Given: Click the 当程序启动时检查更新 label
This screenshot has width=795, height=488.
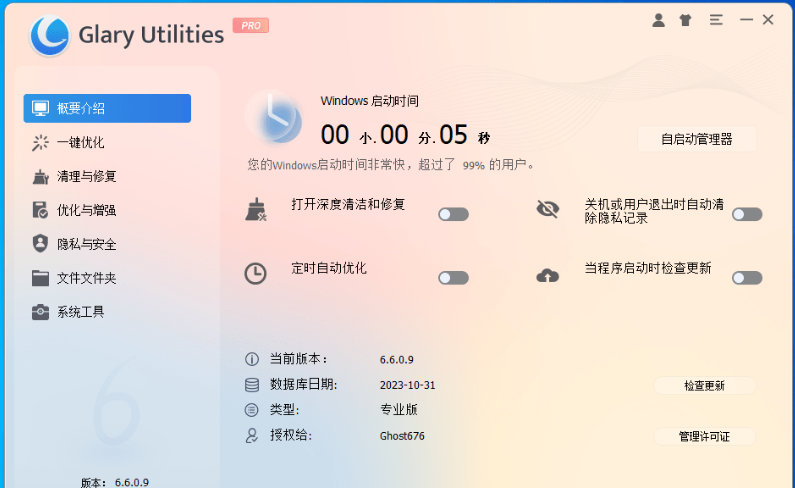Looking at the screenshot, I should pyautogui.click(x=648, y=268).
